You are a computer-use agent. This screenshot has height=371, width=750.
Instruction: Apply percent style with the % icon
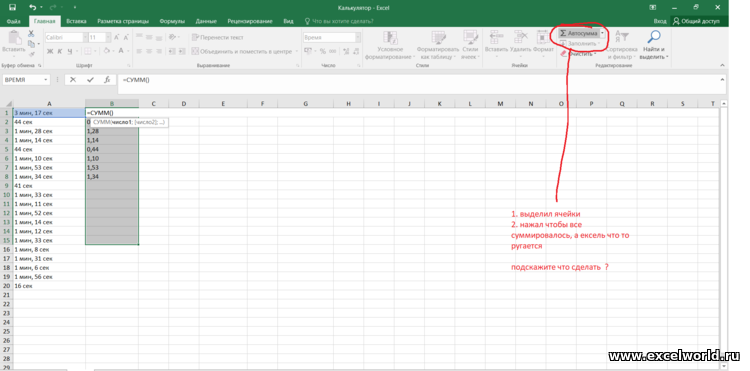click(x=323, y=51)
